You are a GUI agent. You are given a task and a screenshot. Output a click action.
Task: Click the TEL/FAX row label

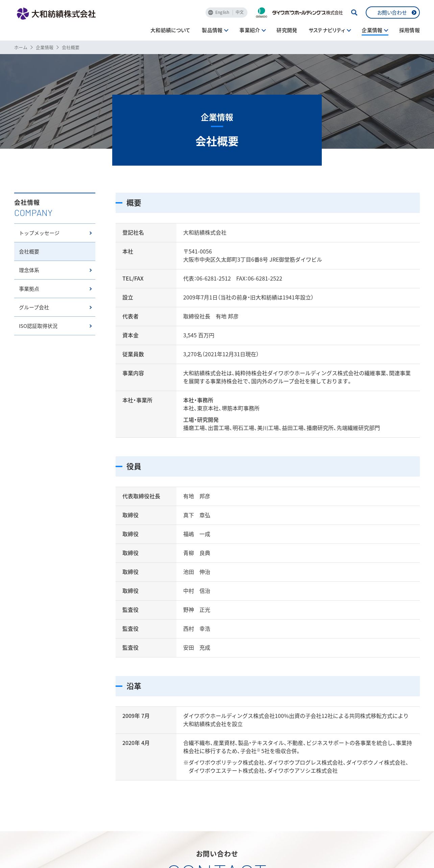pos(133,279)
